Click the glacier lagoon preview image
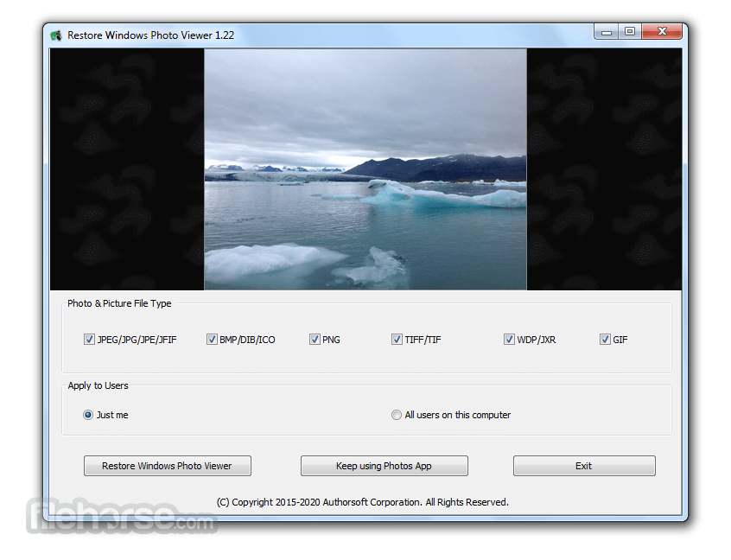This screenshot has width=731, height=560. pos(365,169)
